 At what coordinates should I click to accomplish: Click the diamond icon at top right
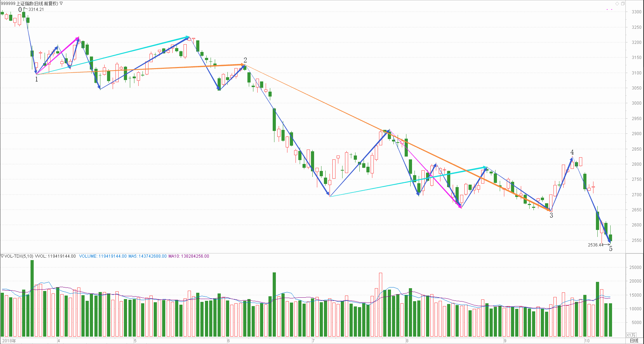point(617,4)
